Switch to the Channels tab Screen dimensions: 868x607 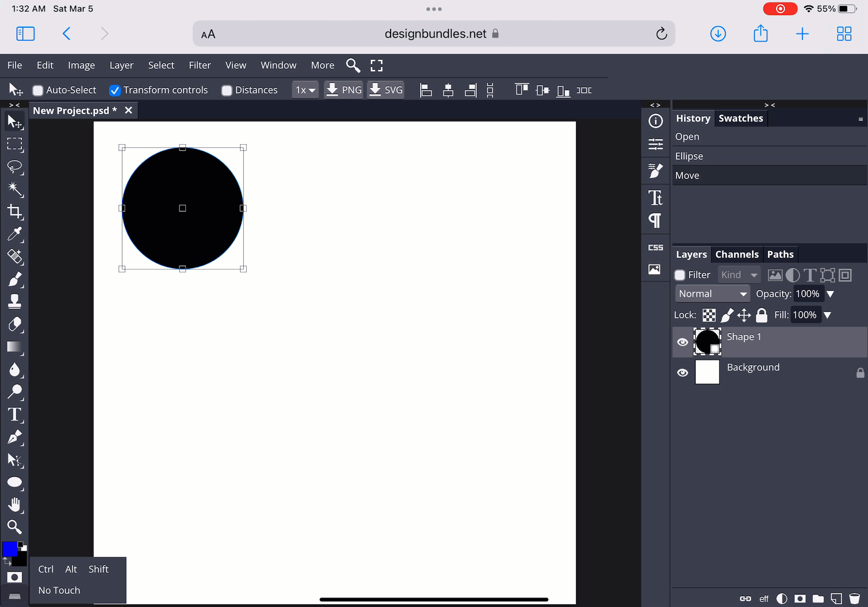(x=736, y=254)
